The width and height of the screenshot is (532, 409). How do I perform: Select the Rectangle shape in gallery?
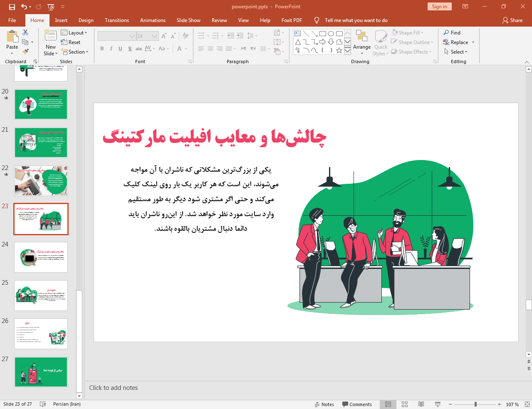coord(322,34)
